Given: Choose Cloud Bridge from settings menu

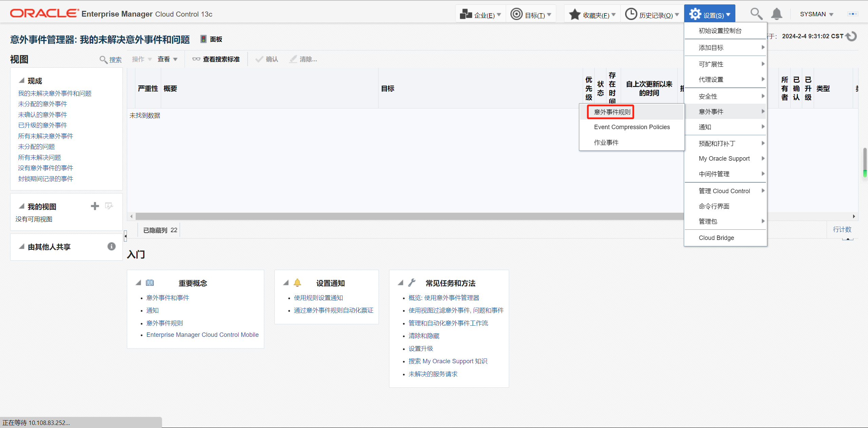Looking at the screenshot, I should coord(716,238).
